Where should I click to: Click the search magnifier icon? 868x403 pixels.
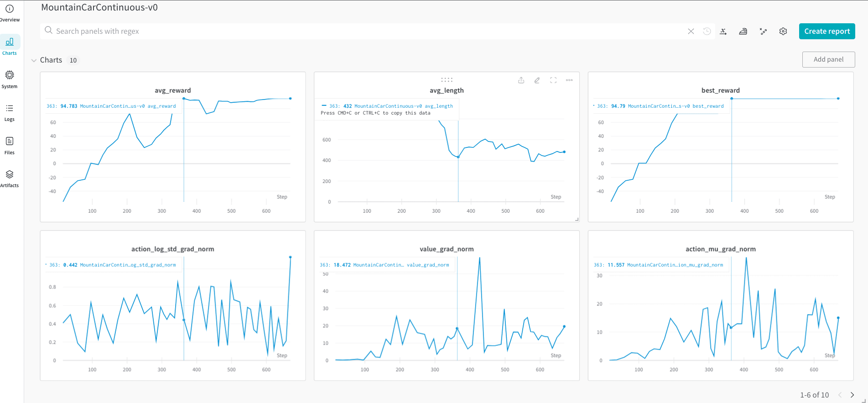[x=48, y=31]
